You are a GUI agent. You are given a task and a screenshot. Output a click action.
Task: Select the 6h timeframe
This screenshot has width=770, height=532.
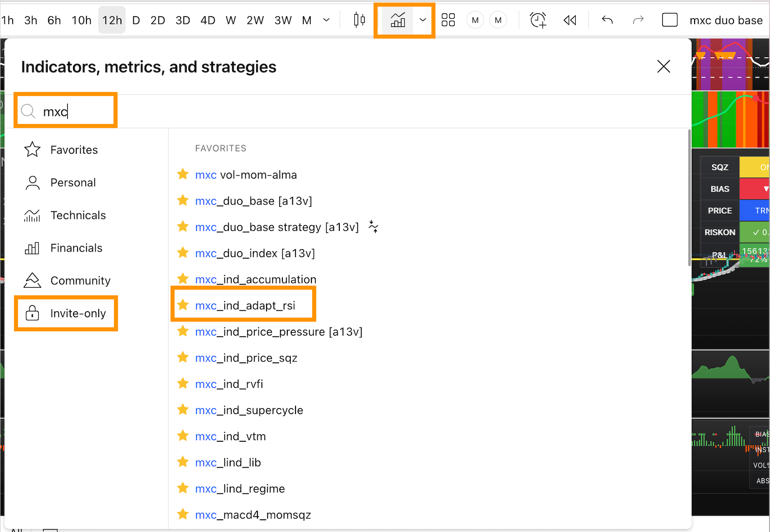click(54, 20)
